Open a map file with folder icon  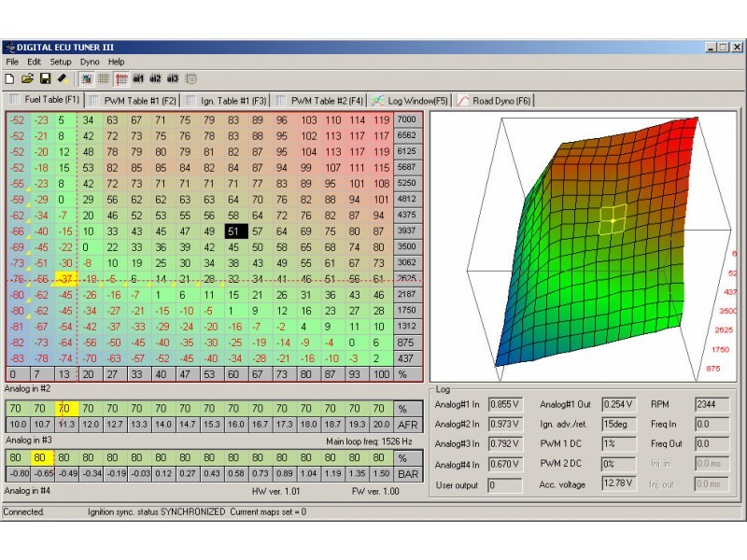click(x=27, y=78)
